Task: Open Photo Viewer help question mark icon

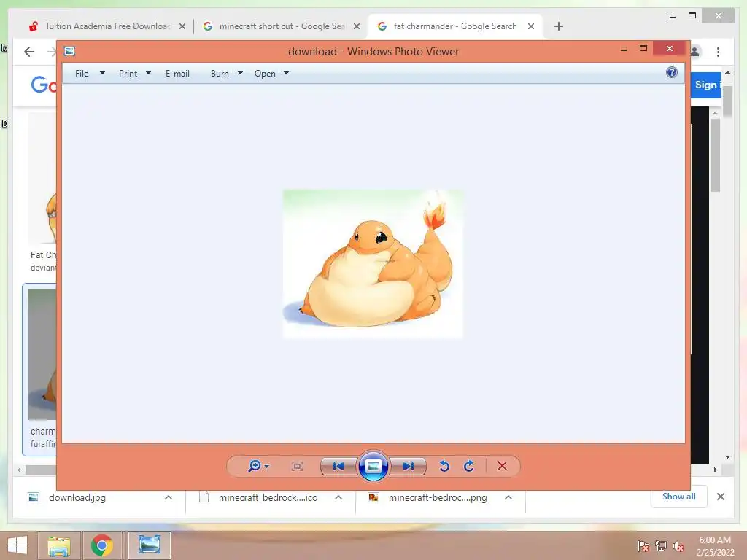Action: 672,72
